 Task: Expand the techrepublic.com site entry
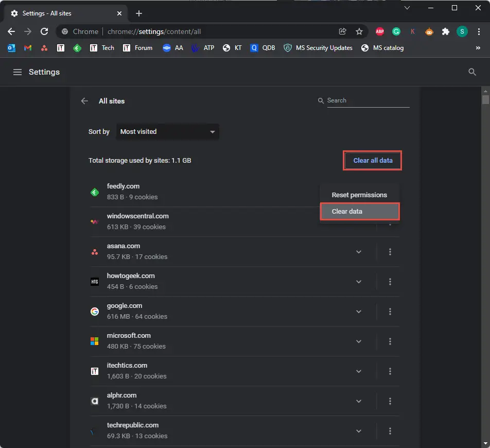click(359, 431)
